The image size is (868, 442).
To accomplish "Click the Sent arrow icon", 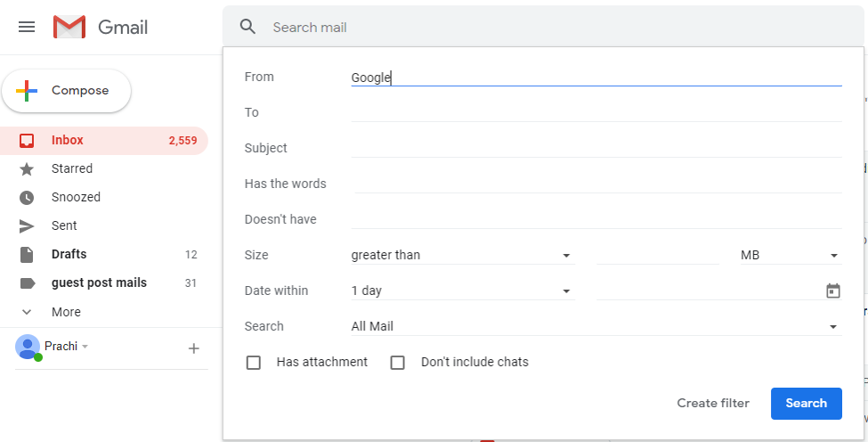I will (x=27, y=226).
